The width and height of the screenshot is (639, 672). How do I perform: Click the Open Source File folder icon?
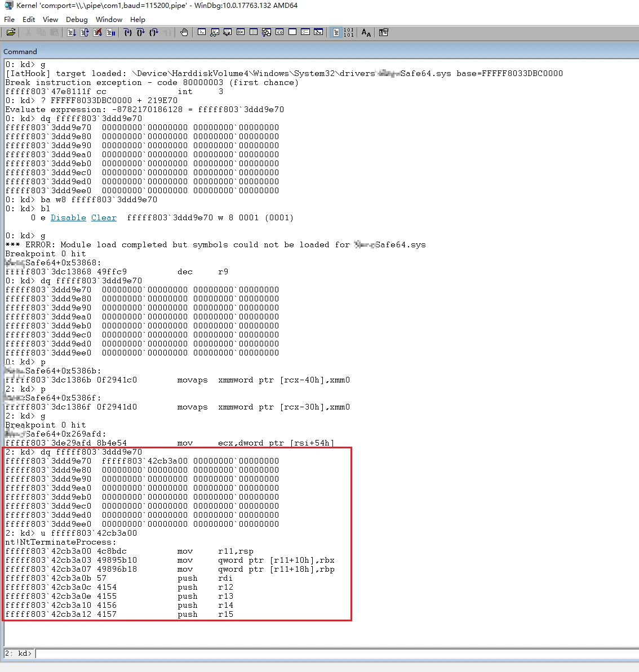coord(11,32)
